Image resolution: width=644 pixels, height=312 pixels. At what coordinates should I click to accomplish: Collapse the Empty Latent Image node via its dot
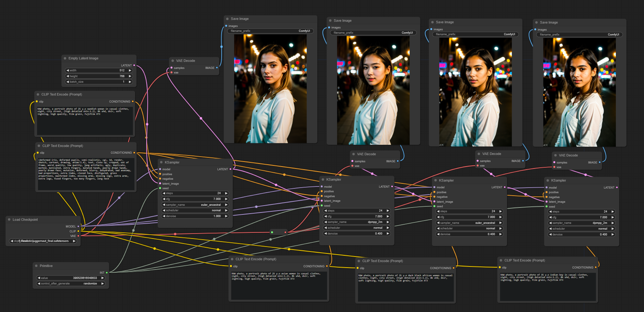click(65, 58)
